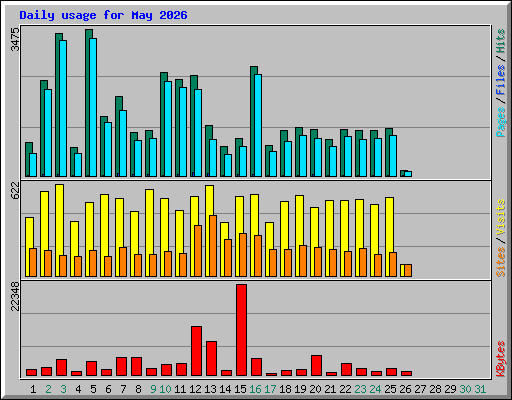Click day 25 on the x-axis

click(x=390, y=389)
